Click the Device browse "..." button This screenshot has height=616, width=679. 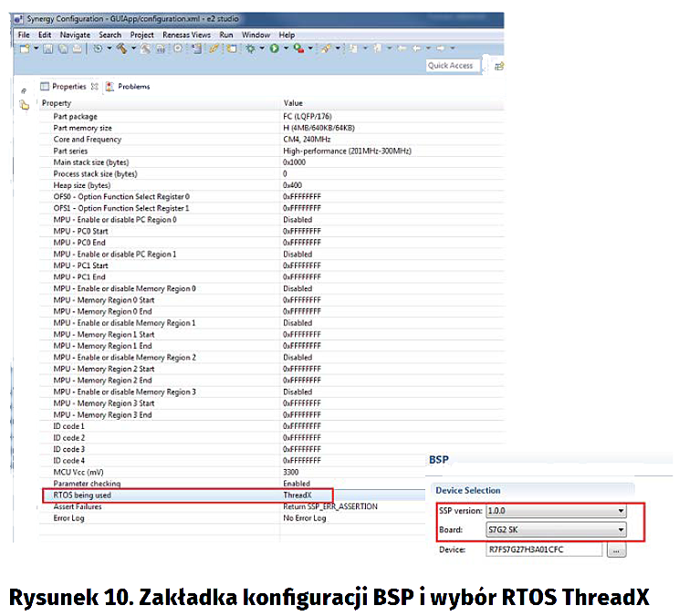617,550
